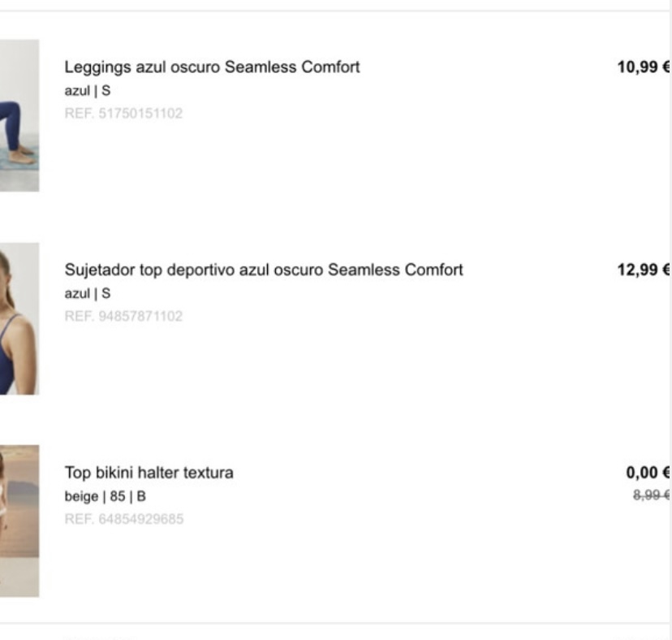This screenshot has height=640, width=672.
Task: Select the 'beige | 85 | B' variant text
Action: pyautogui.click(x=106, y=496)
